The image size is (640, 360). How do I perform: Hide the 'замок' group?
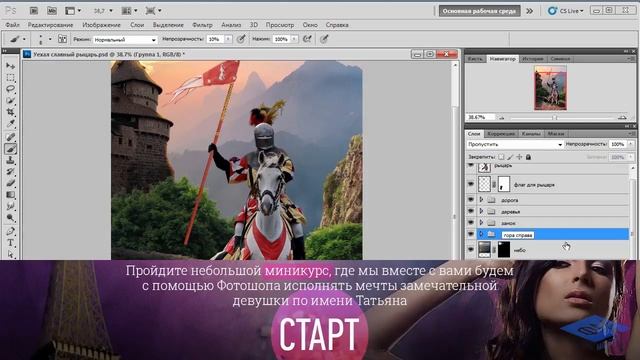471,222
